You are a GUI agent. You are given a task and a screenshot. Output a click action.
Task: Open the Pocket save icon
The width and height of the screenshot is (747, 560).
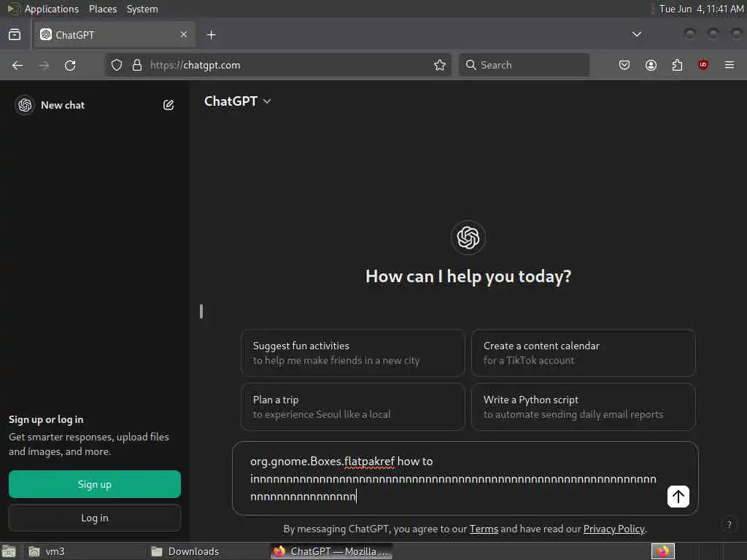click(624, 65)
